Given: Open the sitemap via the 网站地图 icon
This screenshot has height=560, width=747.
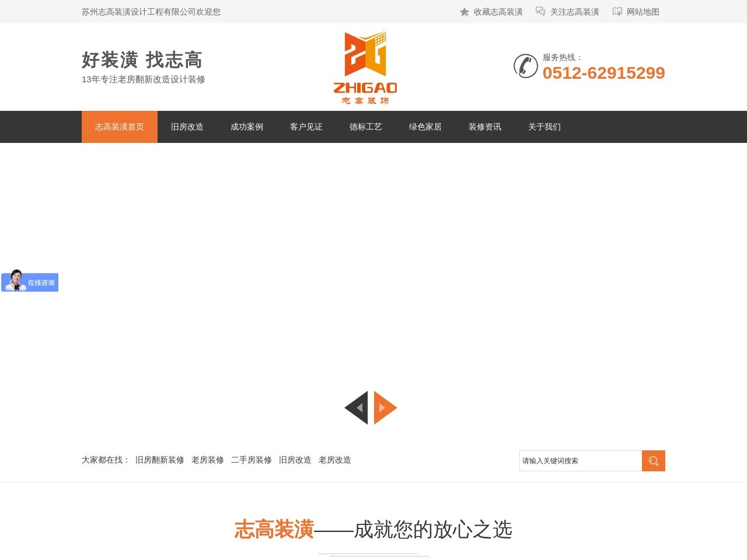Looking at the screenshot, I should coord(617,12).
